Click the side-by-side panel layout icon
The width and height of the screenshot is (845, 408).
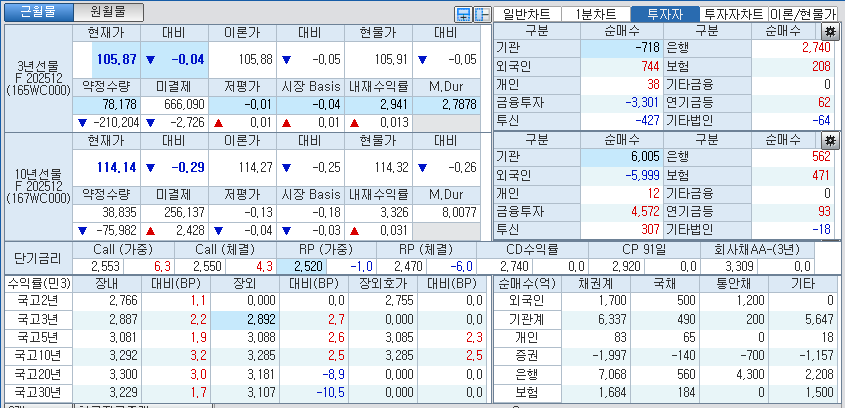point(481,15)
